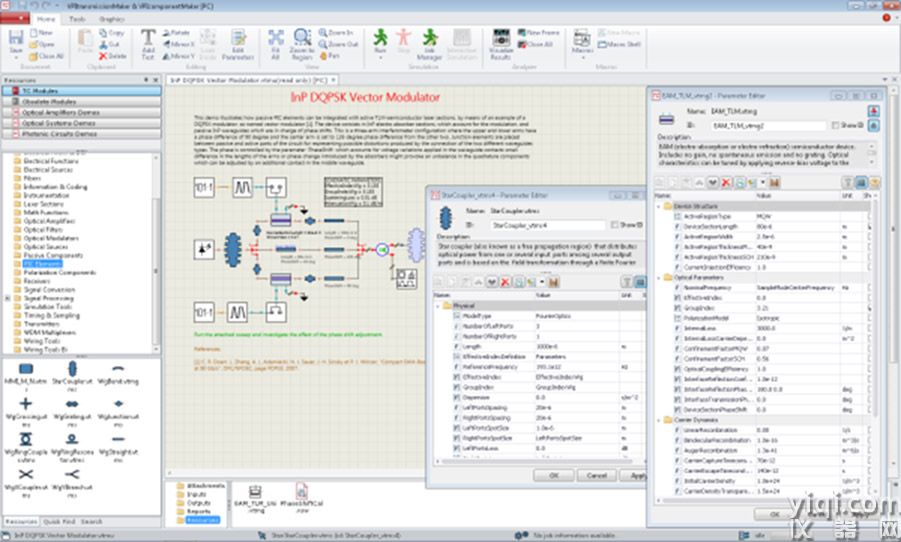
Task: Toggle the OpticalCouplingEfficiency checkbox in EAM_TLM editor
Action: [677, 369]
